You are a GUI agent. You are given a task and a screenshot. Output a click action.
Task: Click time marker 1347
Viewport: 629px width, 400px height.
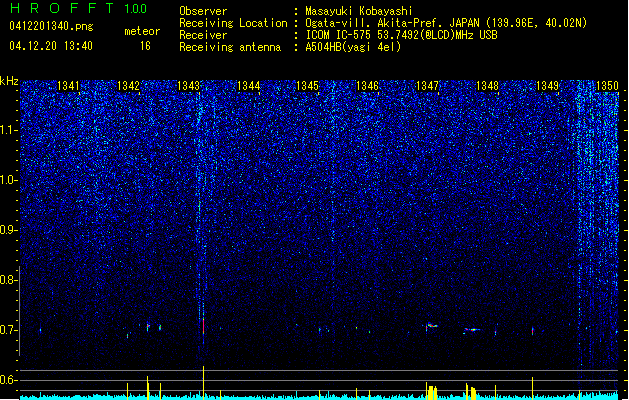[428, 86]
